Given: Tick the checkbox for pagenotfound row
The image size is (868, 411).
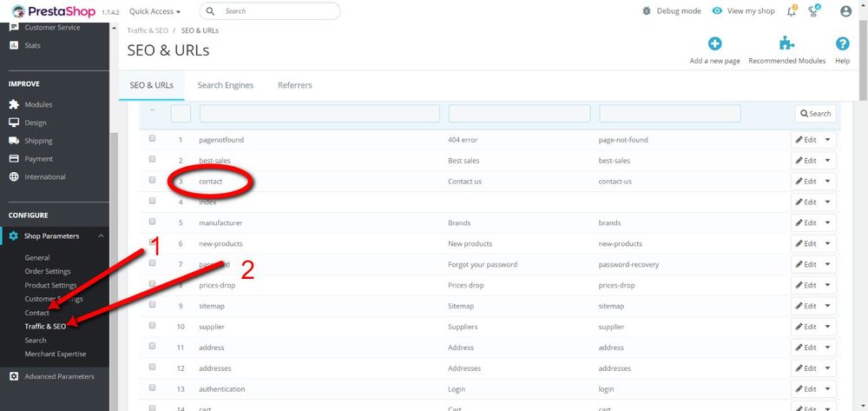Looking at the screenshot, I should click(x=152, y=138).
